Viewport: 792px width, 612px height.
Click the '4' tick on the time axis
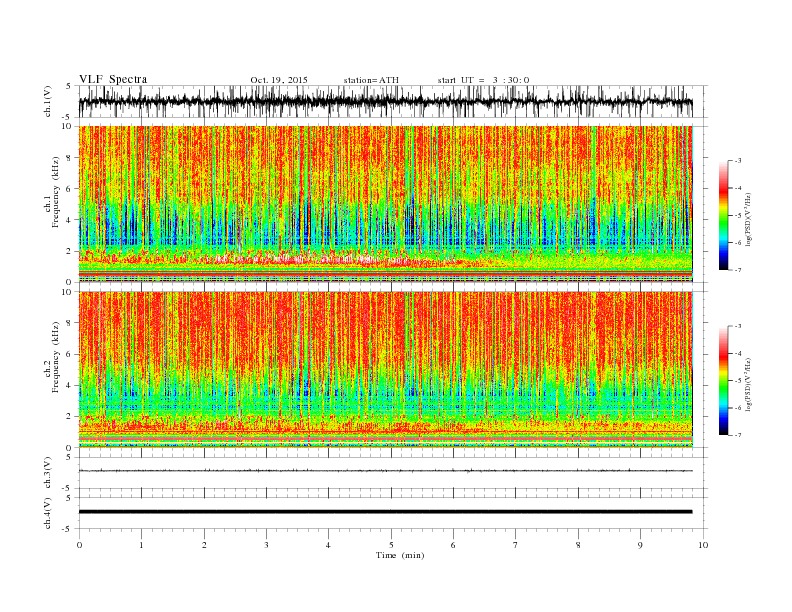click(x=328, y=545)
